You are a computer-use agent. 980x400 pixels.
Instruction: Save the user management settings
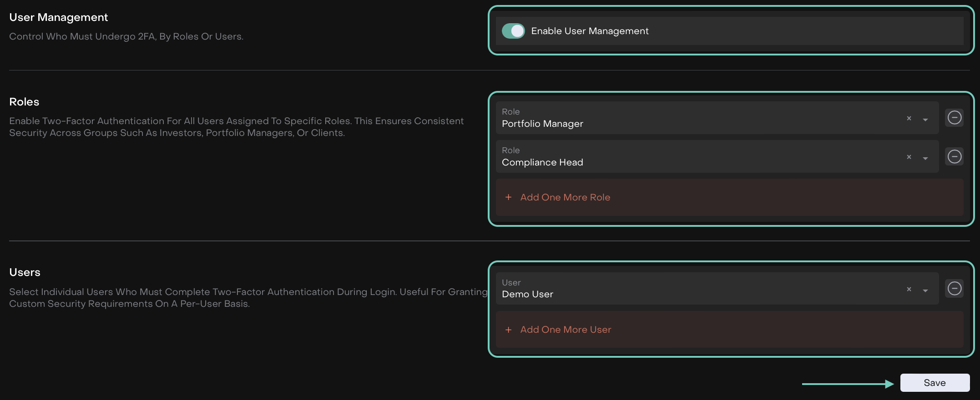[935, 383]
